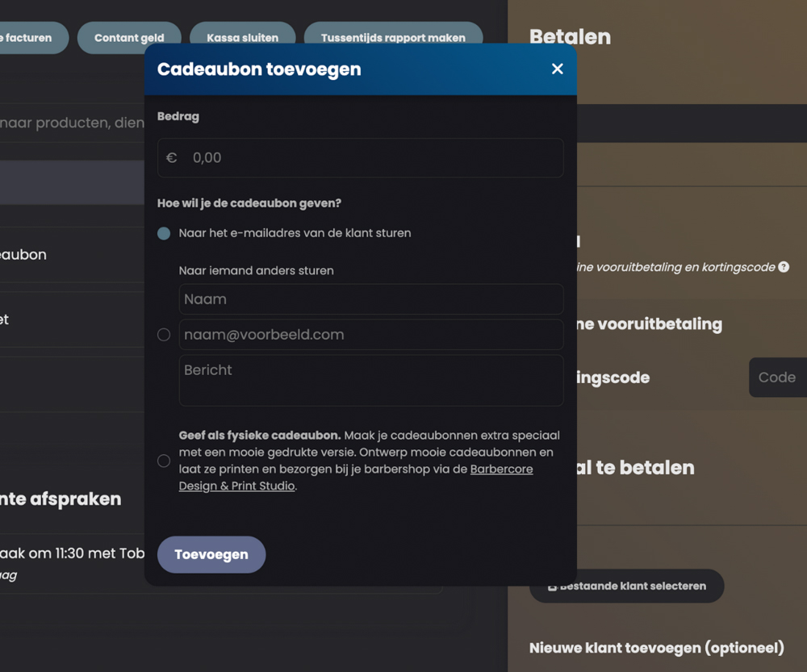This screenshot has height=672, width=807.
Task: Click the euro symbol in Bedrag field
Action: click(x=171, y=158)
